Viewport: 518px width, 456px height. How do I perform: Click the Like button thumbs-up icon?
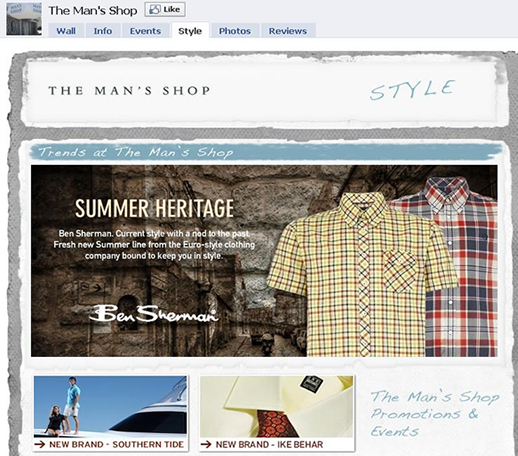155,10
